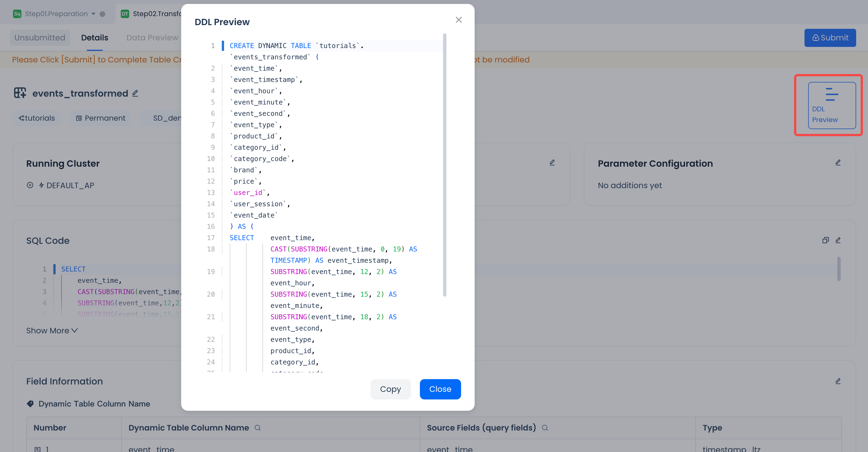Edit the events_transformed table name pencil

[135, 93]
